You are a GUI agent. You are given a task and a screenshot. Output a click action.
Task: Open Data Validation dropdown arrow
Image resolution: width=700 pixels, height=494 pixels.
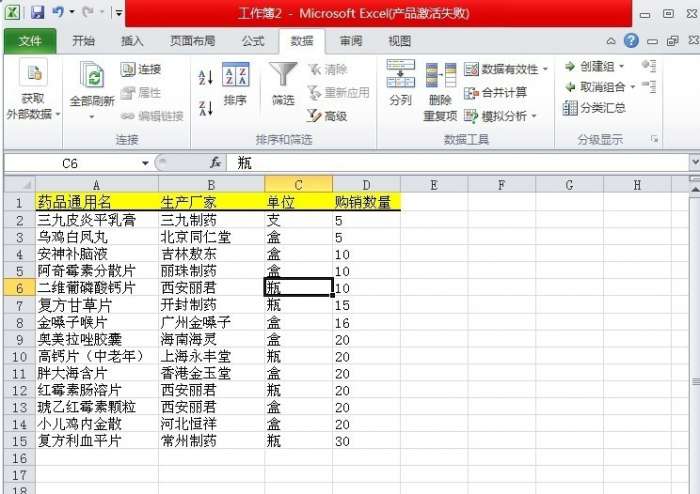pyautogui.click(x=545, y=69)
